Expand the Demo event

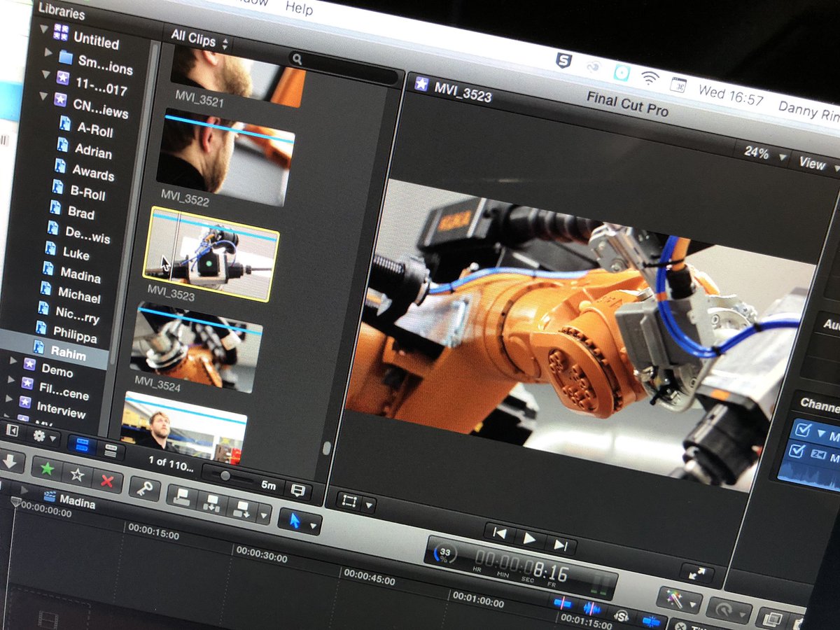point(13,360)
